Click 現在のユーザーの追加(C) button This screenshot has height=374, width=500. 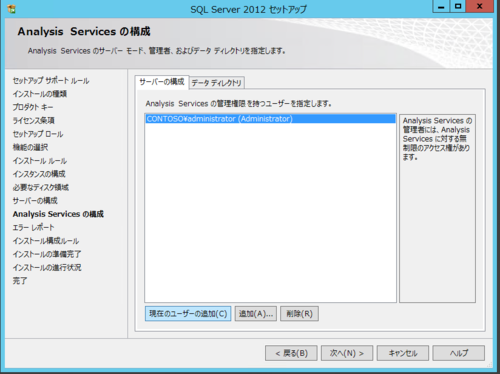coord(188,314)
